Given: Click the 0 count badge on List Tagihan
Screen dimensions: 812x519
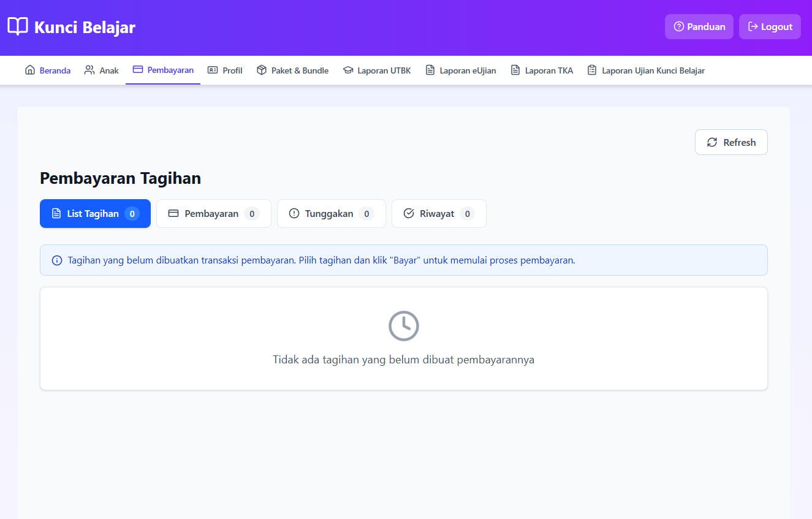Looking at the screenshot, I should point(132,213).
